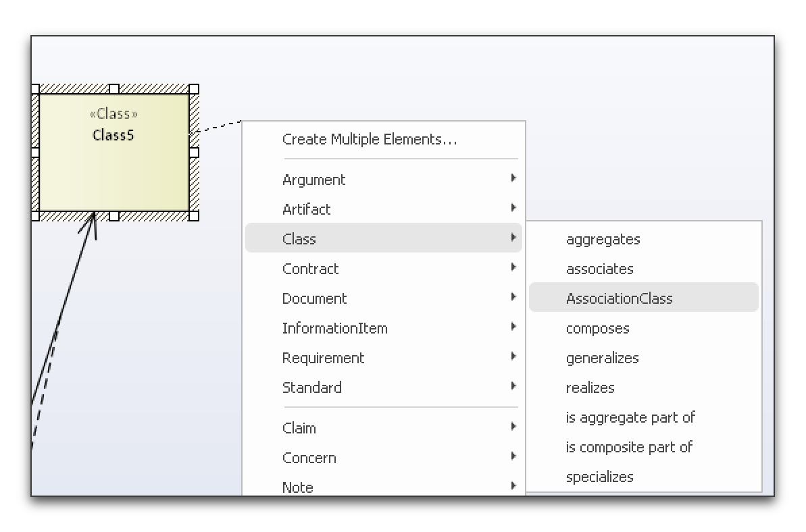The width and height of the screenshot is (806, 532).
Task: Pick "is composite part of" relationship
Action: pyautogui.click(x=630, y=447)
